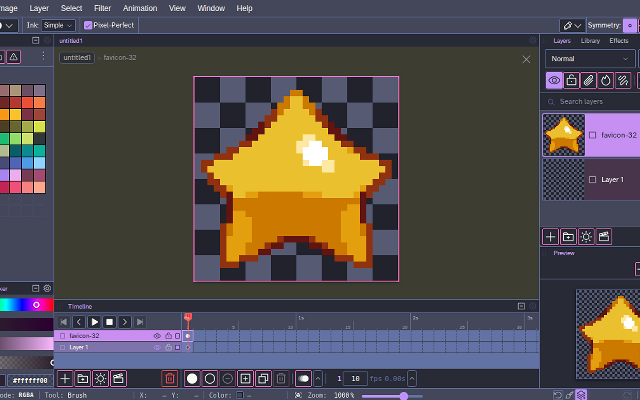Click the zoom-fit icon beside the Zoom label
The image size is (640, 400).
pos(298,395)
